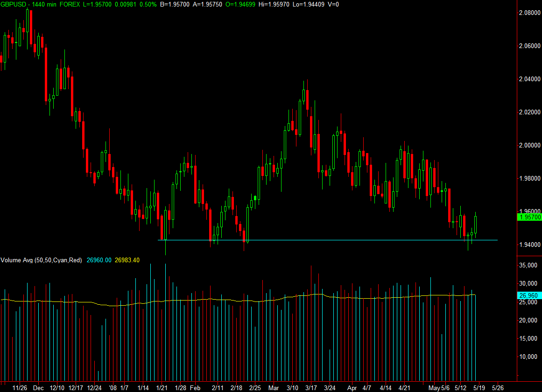Click the 35,000 volume axis label
Viewport: 542px width, 392px height.
click(528, 266)
